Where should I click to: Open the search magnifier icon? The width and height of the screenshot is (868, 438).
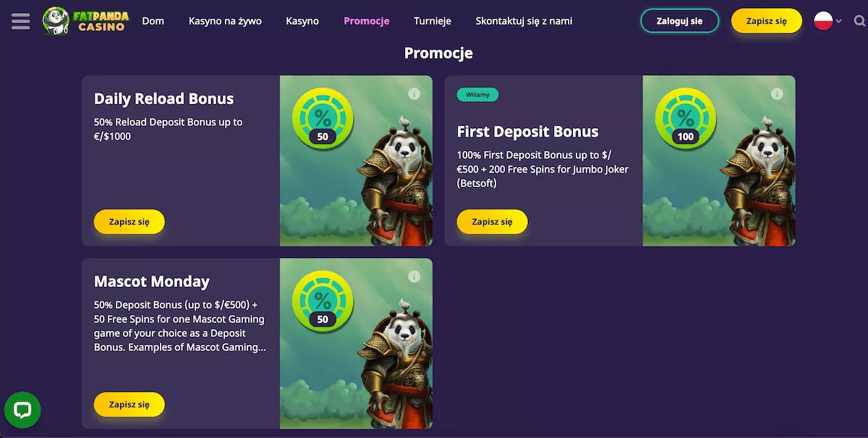pyautogui.click(x=859, y=21)
